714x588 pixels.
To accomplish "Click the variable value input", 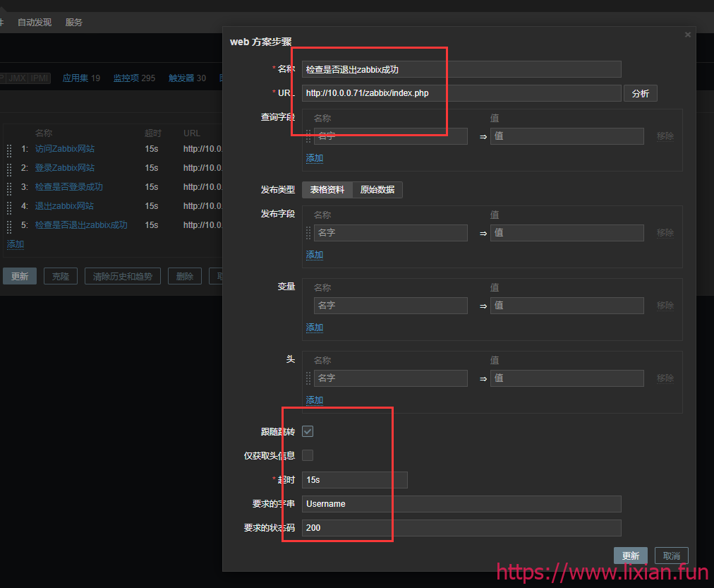I will point(567,306).
